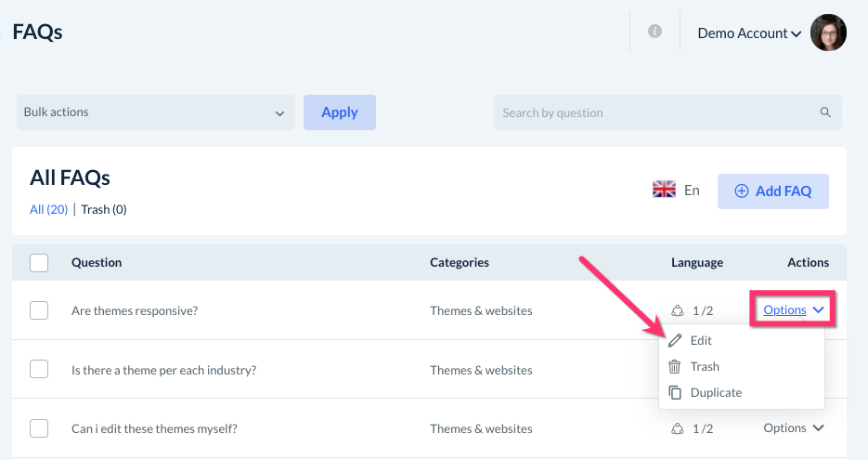Click the search magnifier icon

pyautogui.click(x=825, y=112)
